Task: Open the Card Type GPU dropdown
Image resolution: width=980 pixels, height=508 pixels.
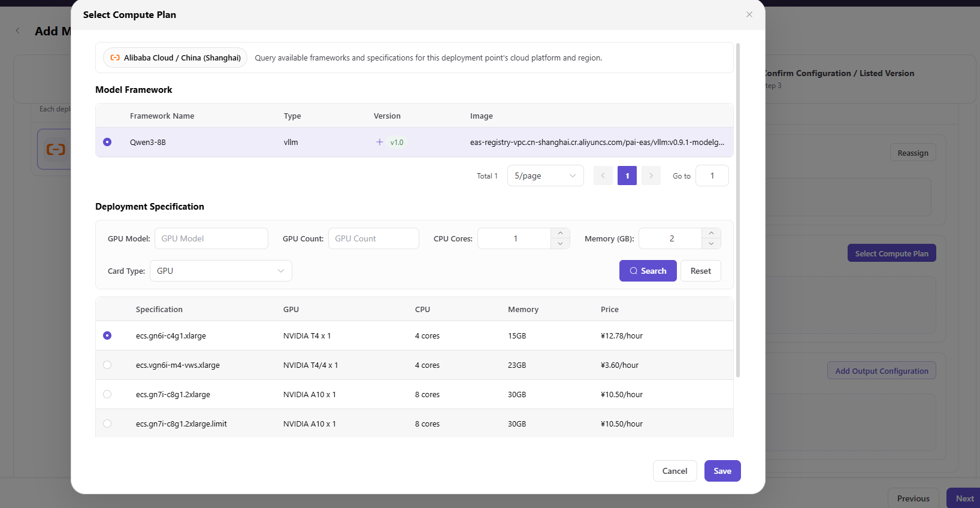Action: (x=221, y=271)
